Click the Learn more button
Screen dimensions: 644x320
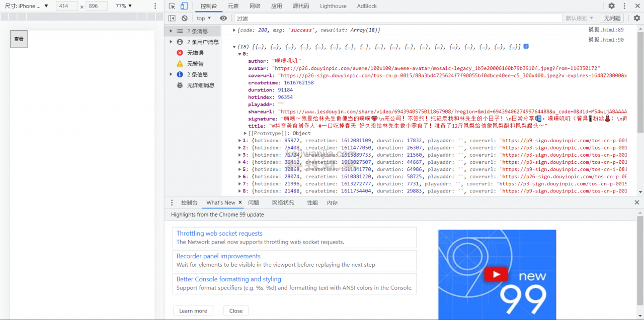[193, 311]
